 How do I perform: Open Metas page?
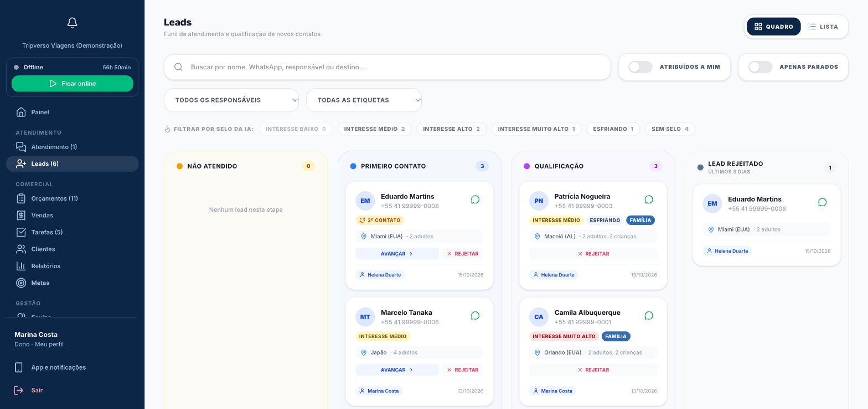click(x=72, y=283)
